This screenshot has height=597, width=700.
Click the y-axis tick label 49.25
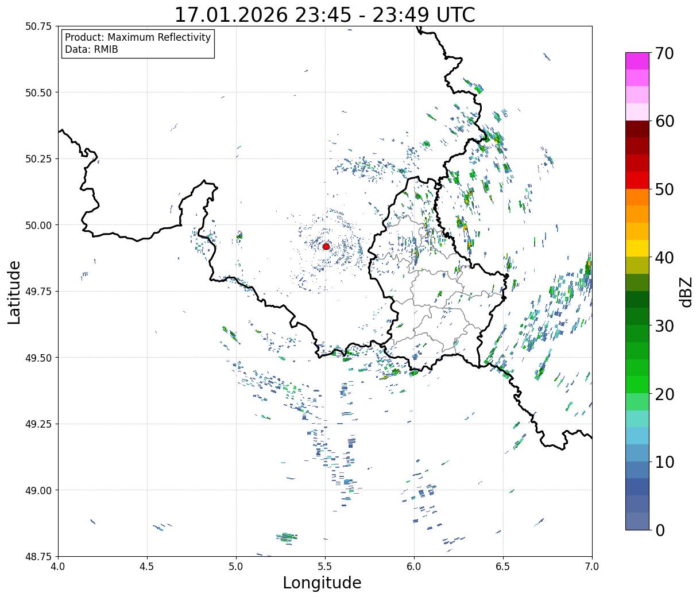[38, 424]
